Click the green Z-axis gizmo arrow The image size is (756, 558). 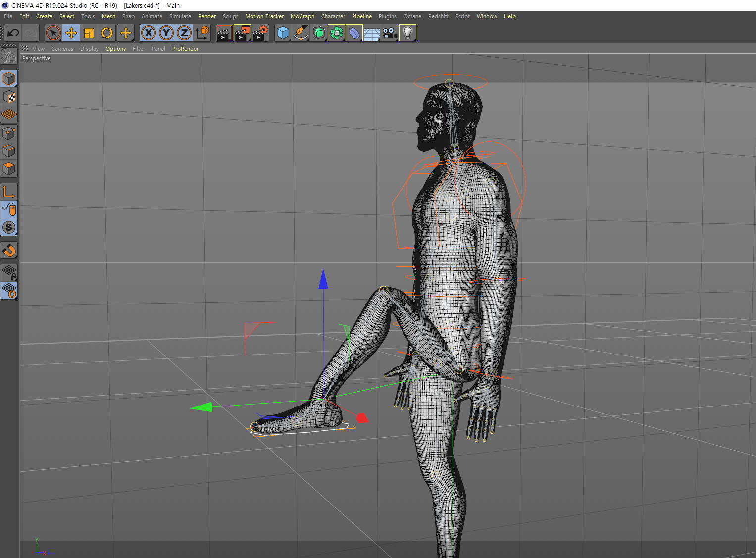[202, 407]
